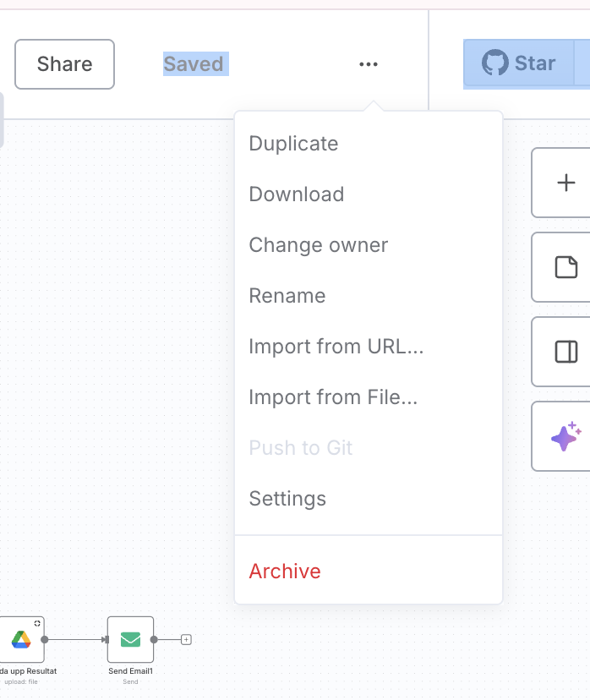This screenshot has height=700, width=590.
Task: Rename the workflow via the menu
Action: (x=287, y=296)
